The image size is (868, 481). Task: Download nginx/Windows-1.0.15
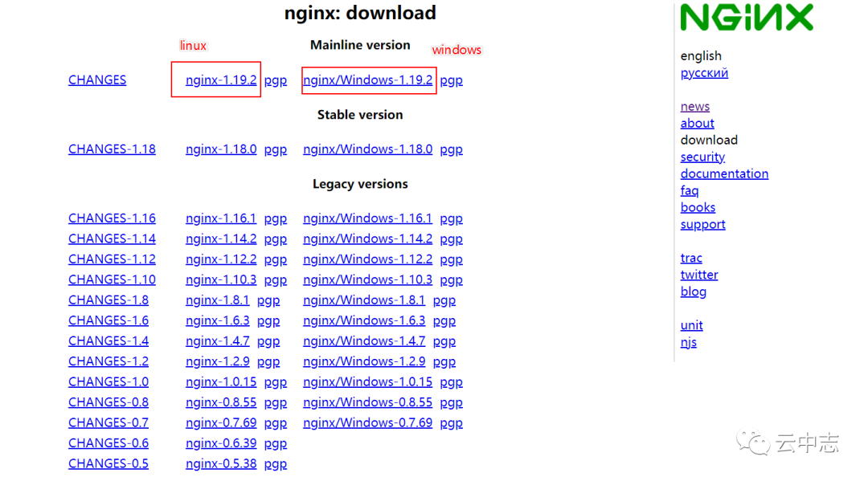coord(367,382)
